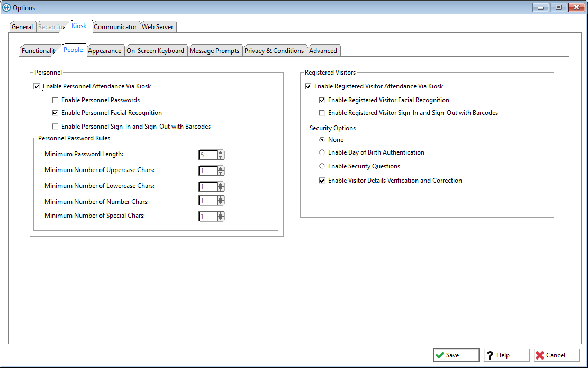588x368 pixels.
Task: Toggle Registered Visitor Facial Recognition checkbox
Action: tap(322, 100)
